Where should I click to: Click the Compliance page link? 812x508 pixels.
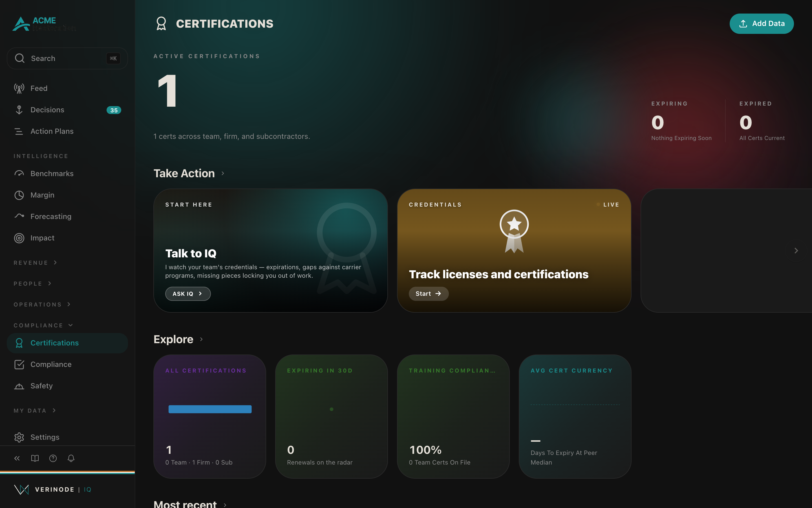tap(67, 365)
